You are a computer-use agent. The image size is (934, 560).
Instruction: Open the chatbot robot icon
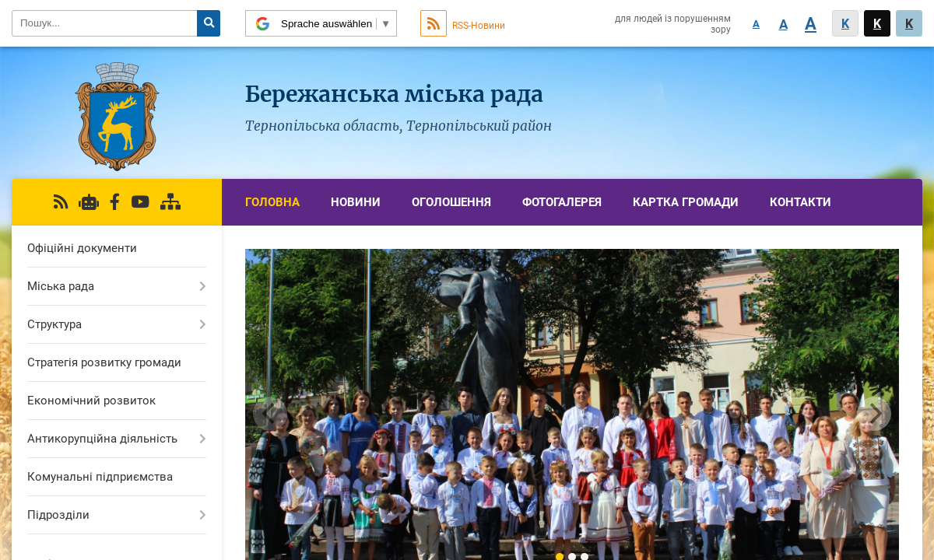(x=89, y=202)
